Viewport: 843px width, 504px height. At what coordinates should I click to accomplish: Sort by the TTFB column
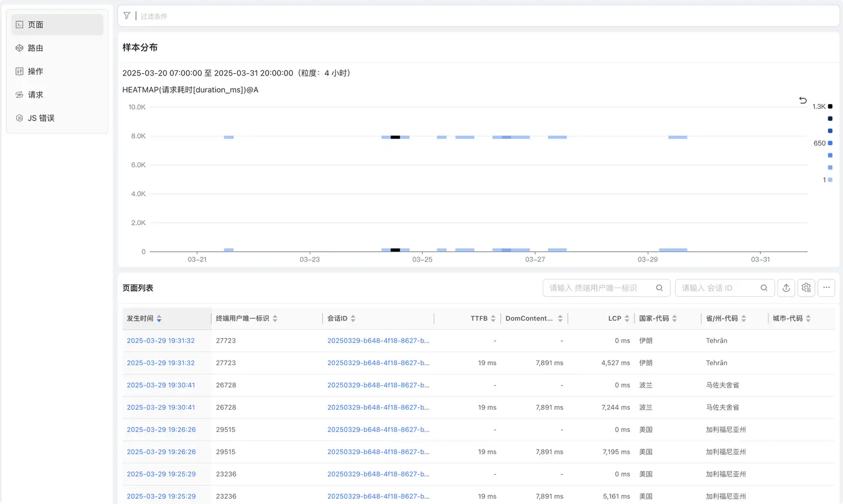point(493,318)
